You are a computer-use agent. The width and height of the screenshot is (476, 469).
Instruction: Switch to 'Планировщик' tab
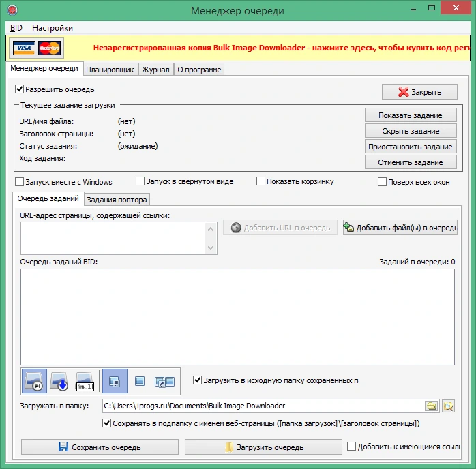coord(110,70)
